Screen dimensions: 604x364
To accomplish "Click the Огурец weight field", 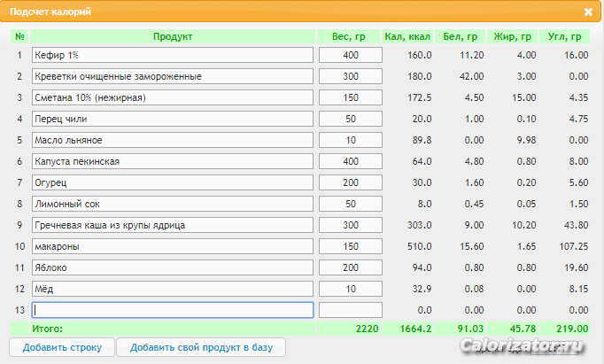I will tap(351, 182).
